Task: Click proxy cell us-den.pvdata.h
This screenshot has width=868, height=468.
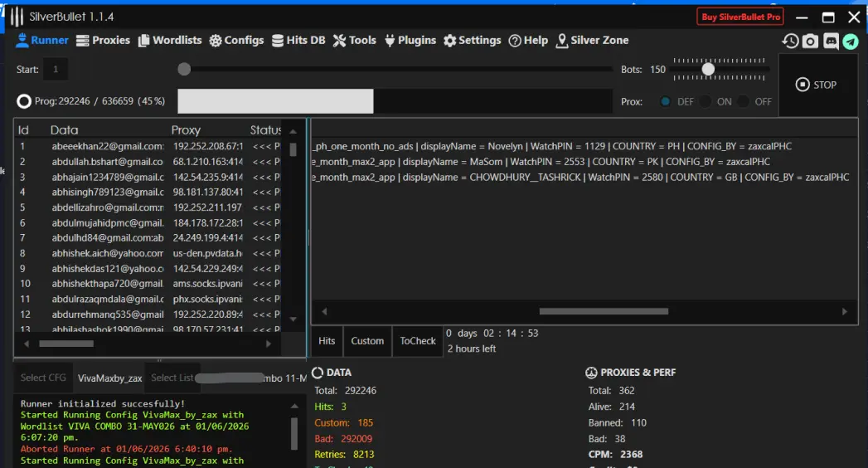Action: (x=207, y=254)
